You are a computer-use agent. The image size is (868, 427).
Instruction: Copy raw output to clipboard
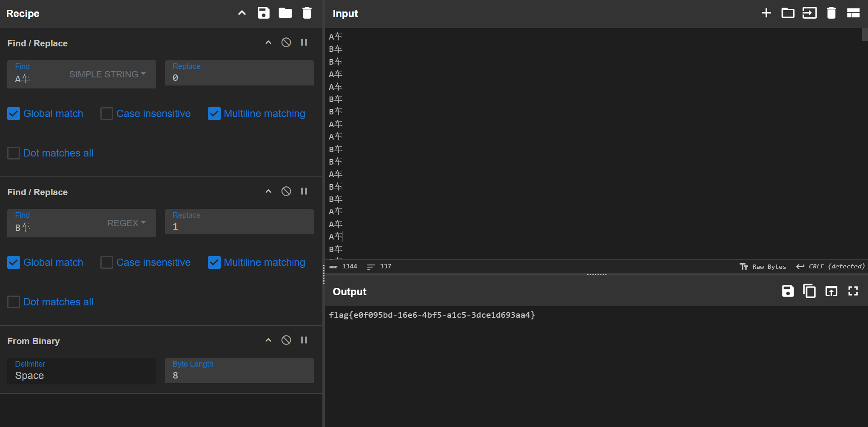pyautogui.click(x=810, y=291)
